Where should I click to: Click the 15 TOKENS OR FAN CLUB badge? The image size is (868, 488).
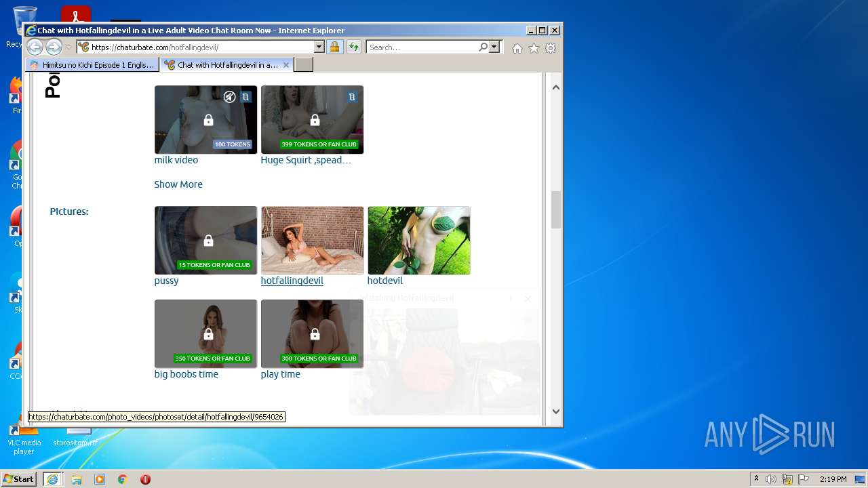tap(214, 265)
